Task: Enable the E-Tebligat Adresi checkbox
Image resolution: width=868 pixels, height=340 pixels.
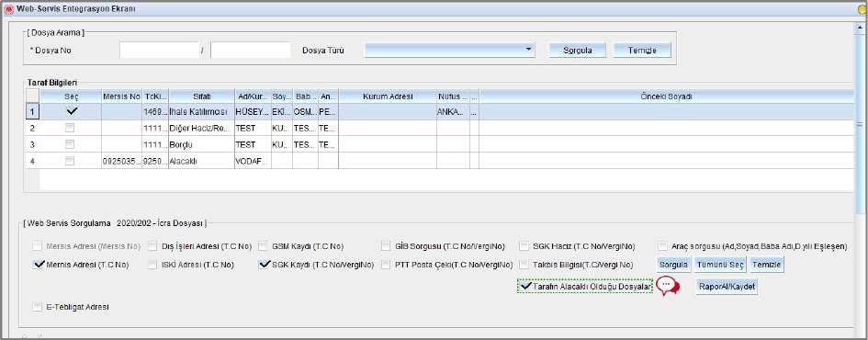Action: 38,307
